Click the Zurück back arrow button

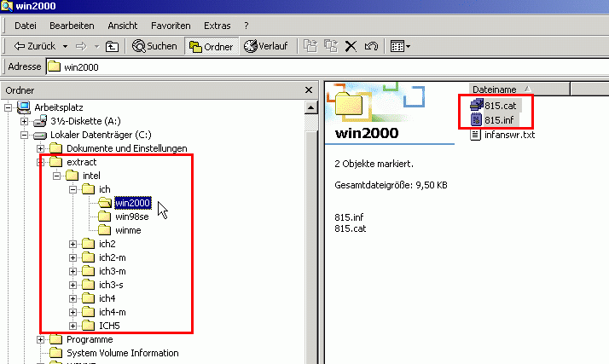tap(34, 46)
